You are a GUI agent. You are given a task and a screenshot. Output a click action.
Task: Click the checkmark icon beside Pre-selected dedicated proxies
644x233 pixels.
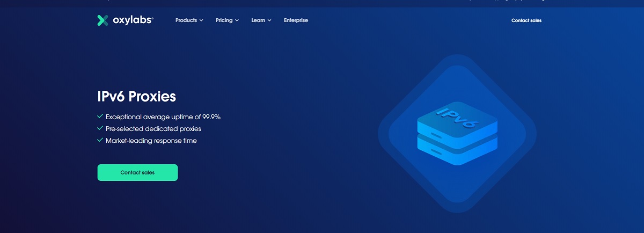coord(100,128)
